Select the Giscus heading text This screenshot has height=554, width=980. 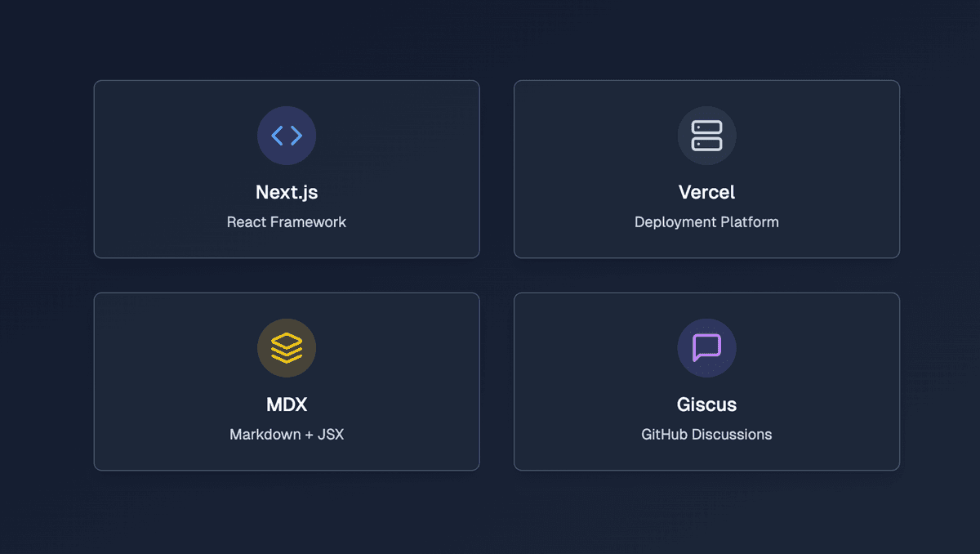coord(706,404)
